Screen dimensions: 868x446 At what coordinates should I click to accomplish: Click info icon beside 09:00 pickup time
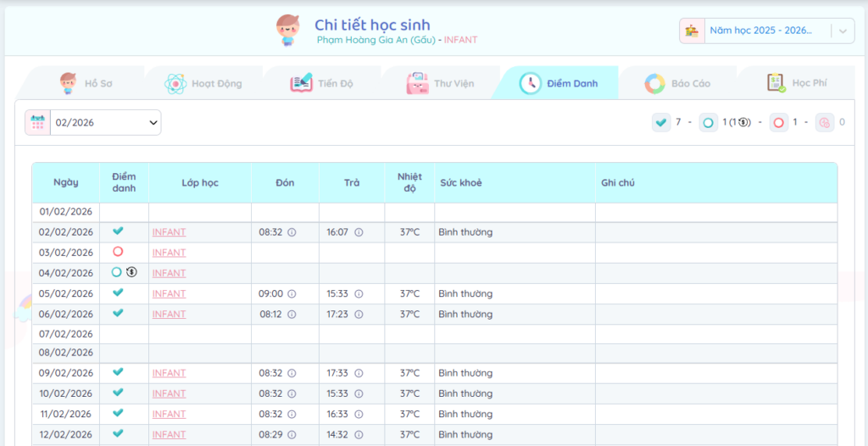tap(292, 294)
